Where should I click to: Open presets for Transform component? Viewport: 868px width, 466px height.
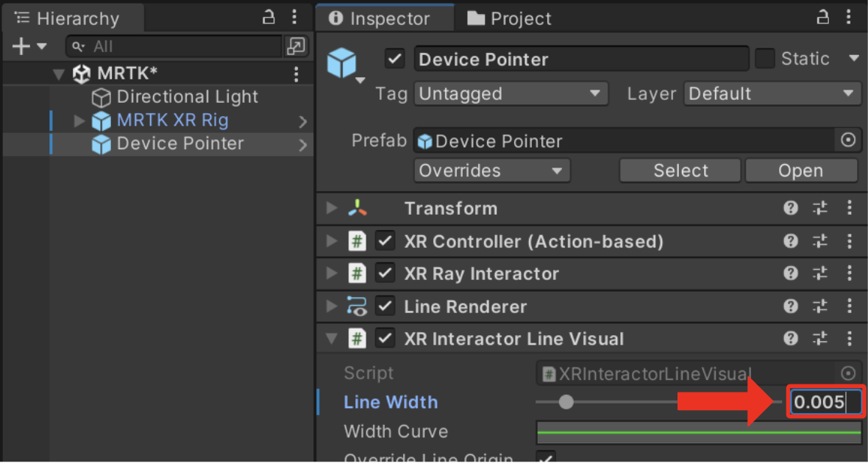click(x=820, y=208)
